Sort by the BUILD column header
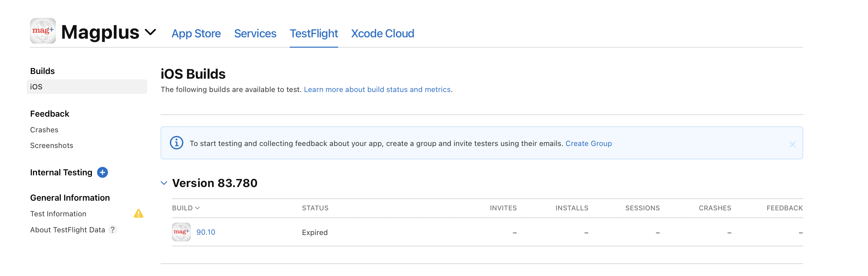The image size is (868, 276). (186, 208)
